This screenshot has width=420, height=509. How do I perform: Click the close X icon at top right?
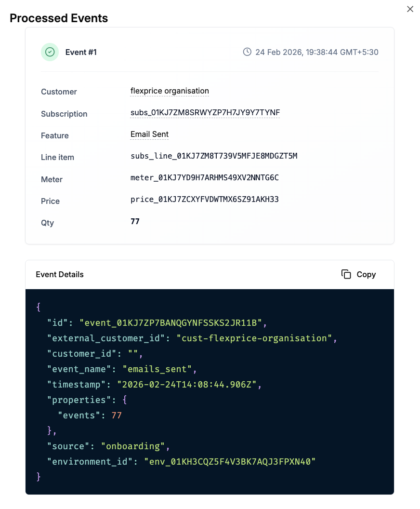click(410, 9)
